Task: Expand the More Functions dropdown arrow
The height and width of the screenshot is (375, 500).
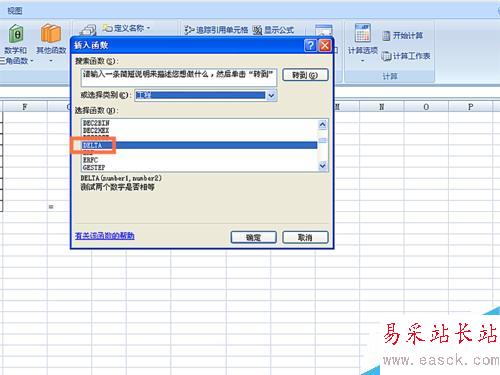Action: (x=51, y=61)
